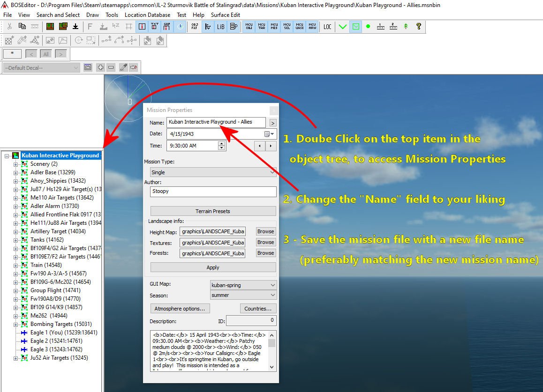The width and height of the screenshot is (543, 392).
Task: Click the scissors cut icon
Action: (x=9, y=27)
